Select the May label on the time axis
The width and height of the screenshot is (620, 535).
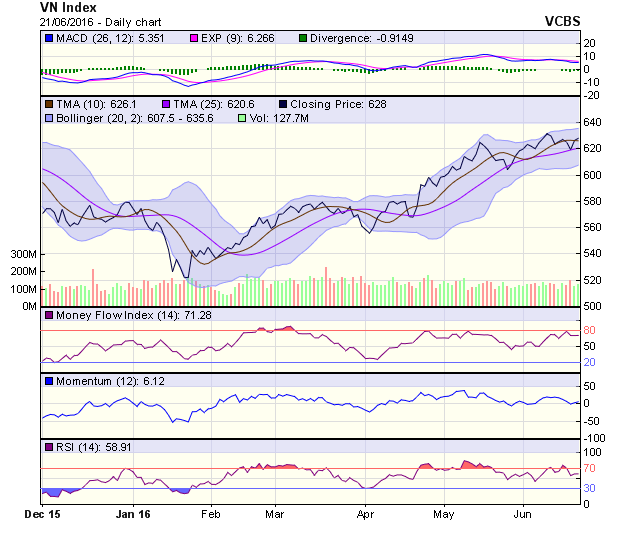444,515
